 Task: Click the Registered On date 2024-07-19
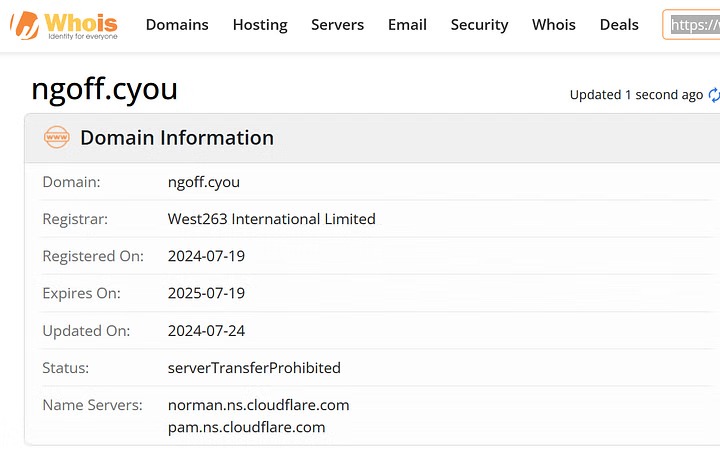click(206, 256)
